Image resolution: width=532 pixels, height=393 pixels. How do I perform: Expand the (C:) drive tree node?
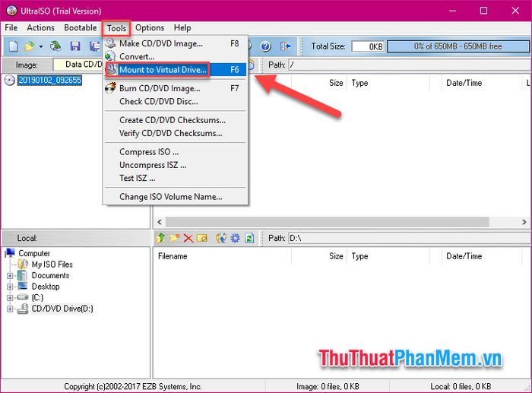[10, 298]
